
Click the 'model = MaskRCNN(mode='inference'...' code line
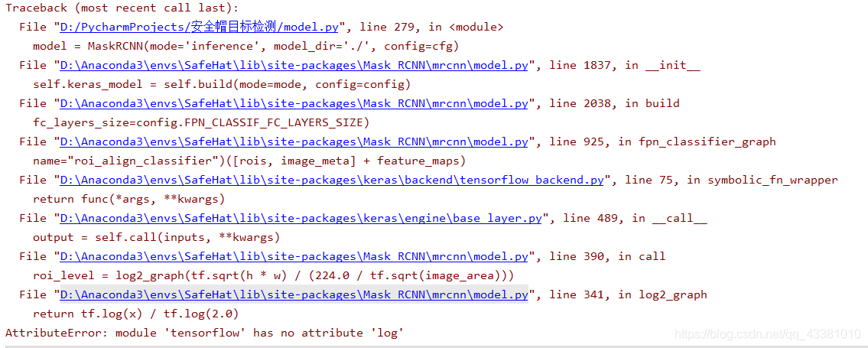(245, 46)
